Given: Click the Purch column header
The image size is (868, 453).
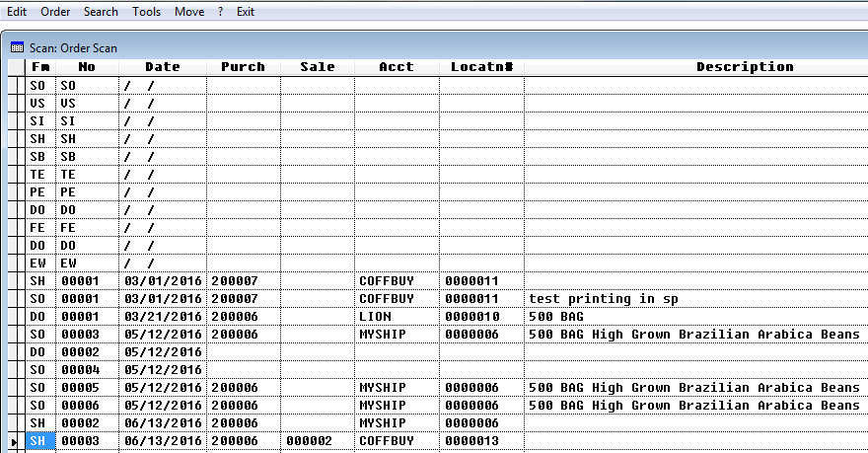Looking at the screenshot, I should tap(243, 67).
